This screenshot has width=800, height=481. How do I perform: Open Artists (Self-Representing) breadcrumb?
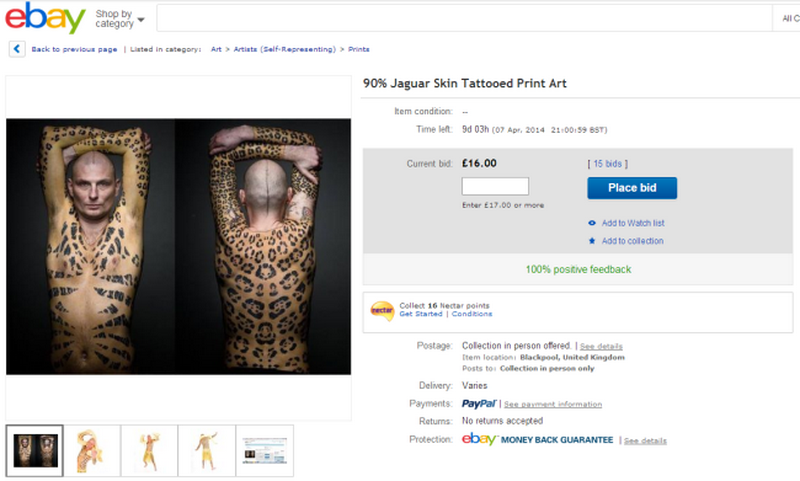pos(284,49)
